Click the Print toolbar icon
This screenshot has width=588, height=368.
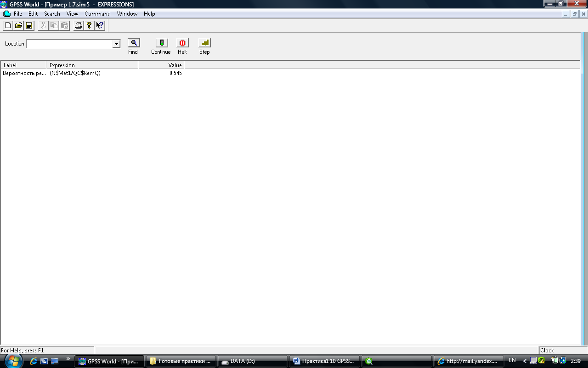[x=79, y=25]
